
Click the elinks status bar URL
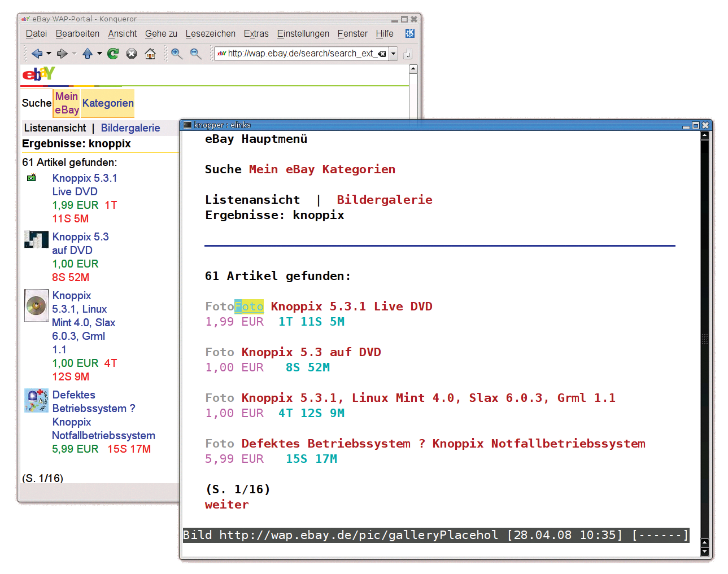(359, 535)
